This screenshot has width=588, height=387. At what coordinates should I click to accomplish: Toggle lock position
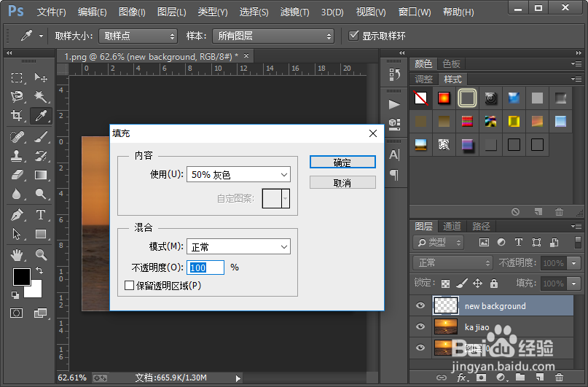[477, 283]
